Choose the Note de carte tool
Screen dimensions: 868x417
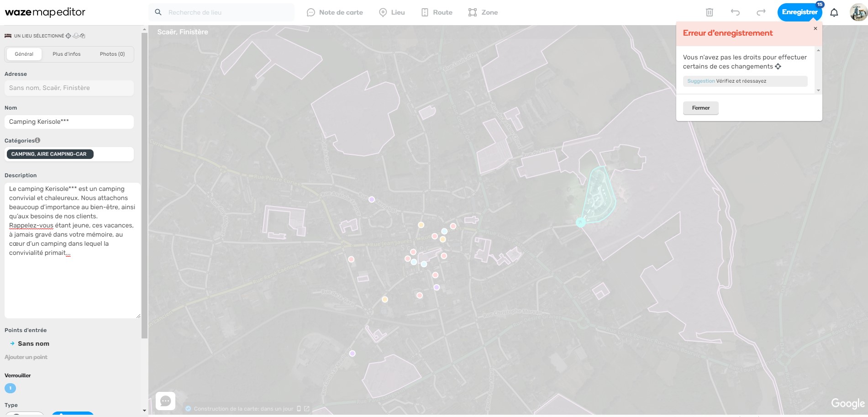pyautogui.click(x=335, y=12)
